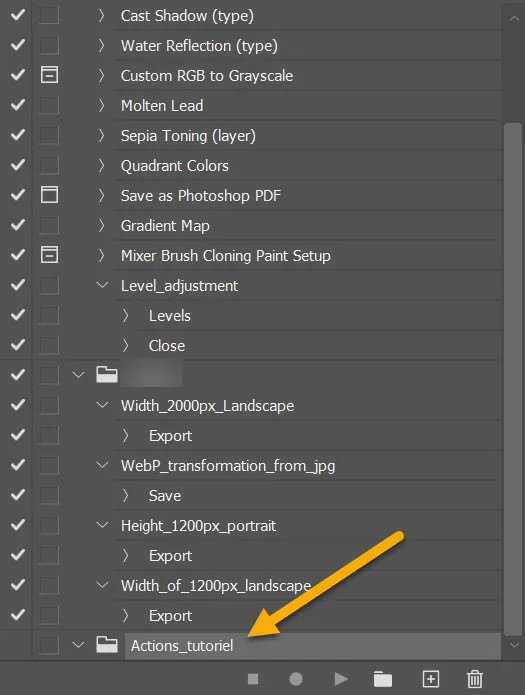Image resolution: width=525 pixels, height=695 pixels.
Task: Expand the Water Reflection (type) action
Action: tap(102, 45)
